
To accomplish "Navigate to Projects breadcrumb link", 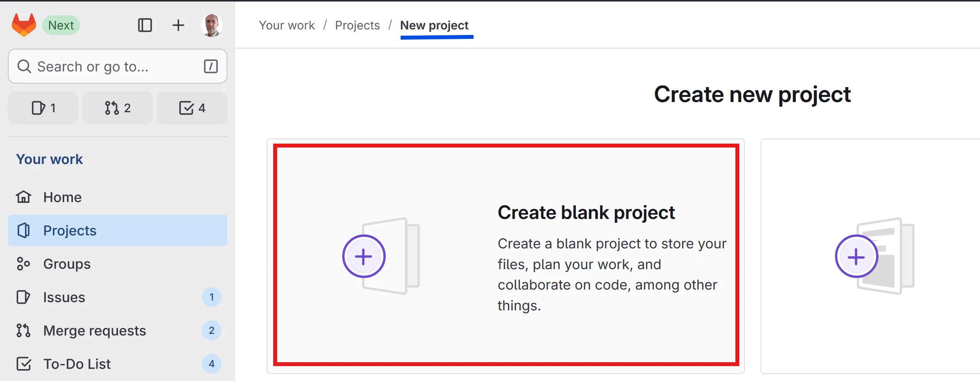I will (x=357, y=25).
